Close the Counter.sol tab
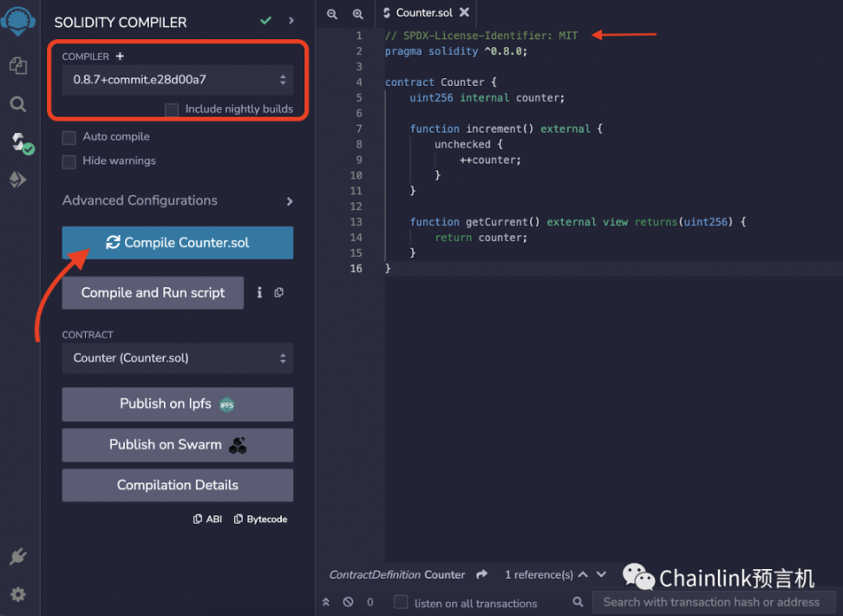 pos(464,13)
